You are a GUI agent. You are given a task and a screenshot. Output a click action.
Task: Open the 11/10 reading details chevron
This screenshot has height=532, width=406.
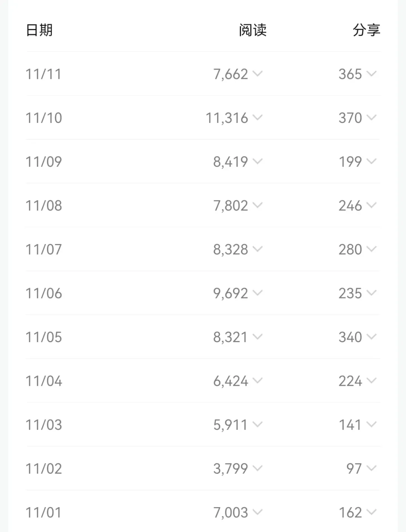coord(258,118)
